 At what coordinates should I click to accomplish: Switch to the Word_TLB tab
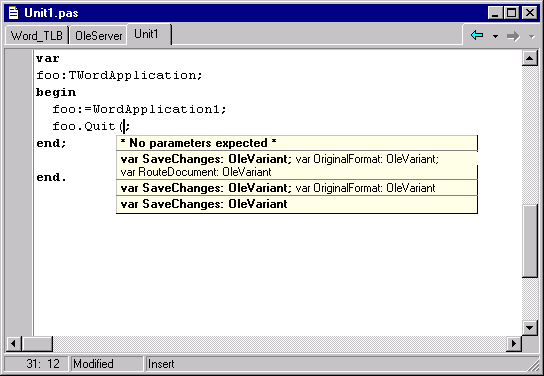[36, 35]
